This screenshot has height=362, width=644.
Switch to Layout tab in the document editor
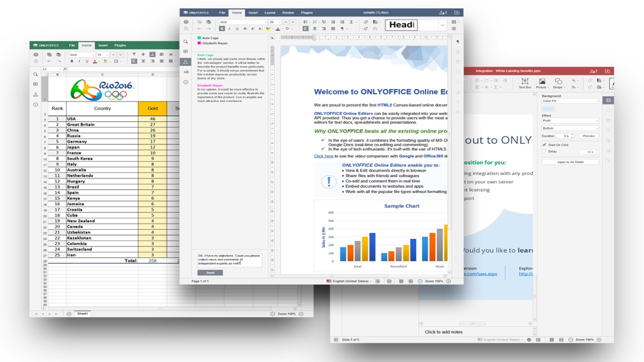pyautogui.click(x=270, y=13)
